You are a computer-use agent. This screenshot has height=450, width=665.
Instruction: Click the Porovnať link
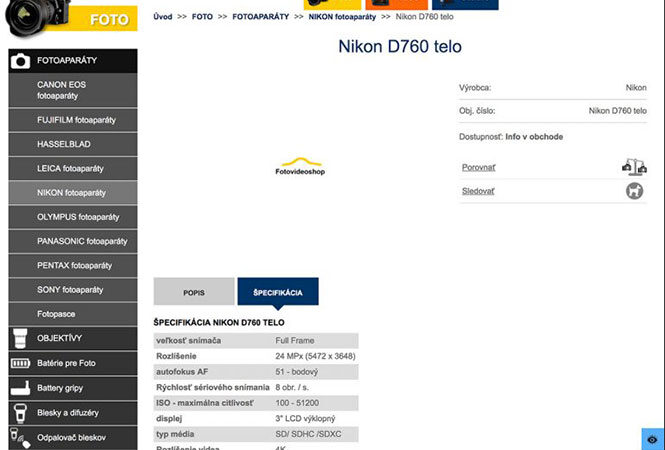478,168
